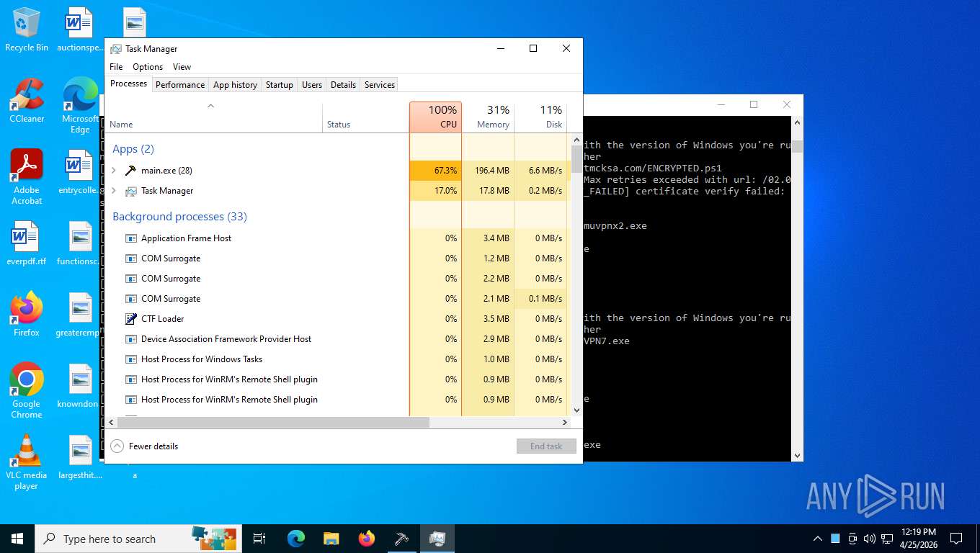Click the 67.3% CPU value for main.exe
Image resolution: width=980 pixels, height=553 pixels.
pyautogui.click(x=435, y=171)
